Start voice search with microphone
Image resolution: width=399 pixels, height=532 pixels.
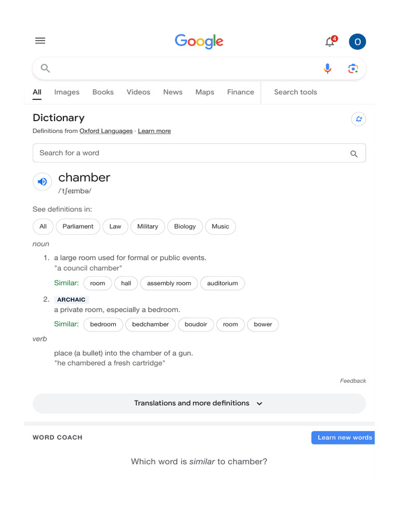pos(327,69)
